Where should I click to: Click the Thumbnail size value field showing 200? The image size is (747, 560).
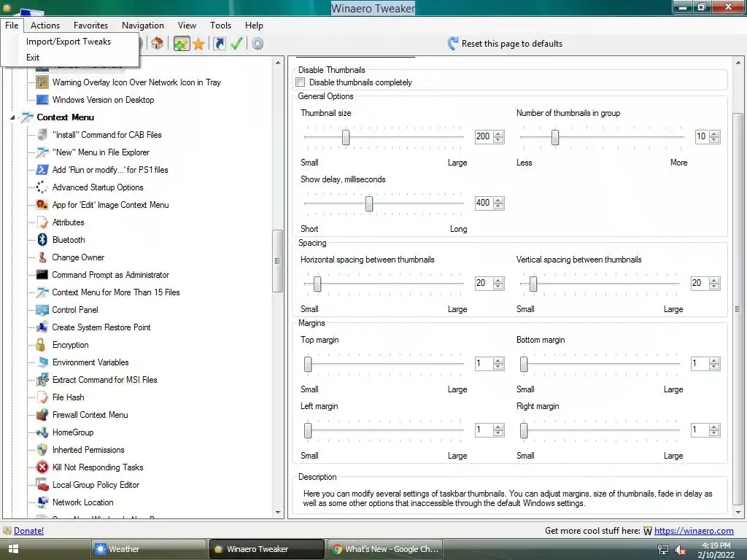484,136
